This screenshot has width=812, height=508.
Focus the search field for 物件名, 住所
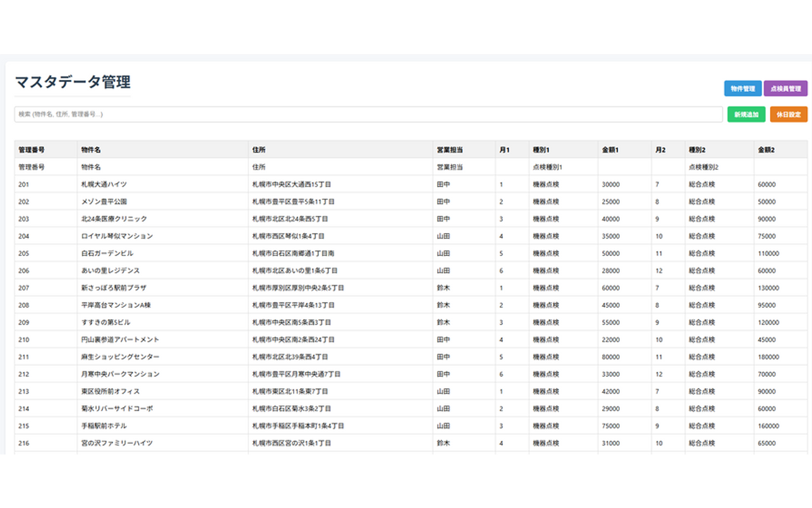click(x=368, y=114)
